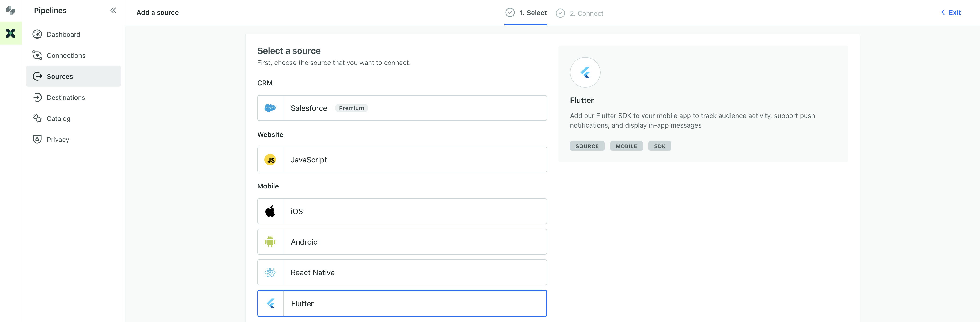
Task: Click the Flutter SDK description text
Action: (692, 120)
